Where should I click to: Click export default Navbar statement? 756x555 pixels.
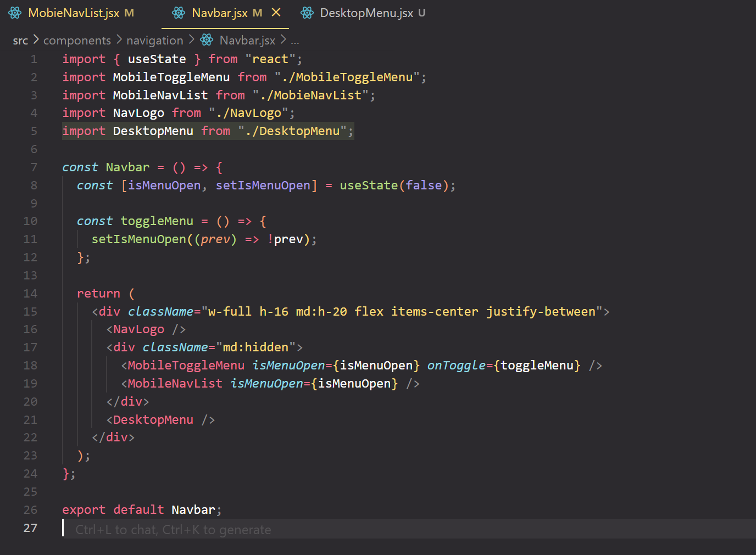coord(142,510)
